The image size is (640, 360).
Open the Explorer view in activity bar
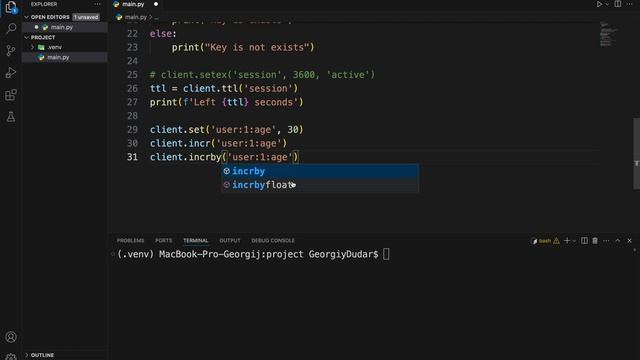11,7
